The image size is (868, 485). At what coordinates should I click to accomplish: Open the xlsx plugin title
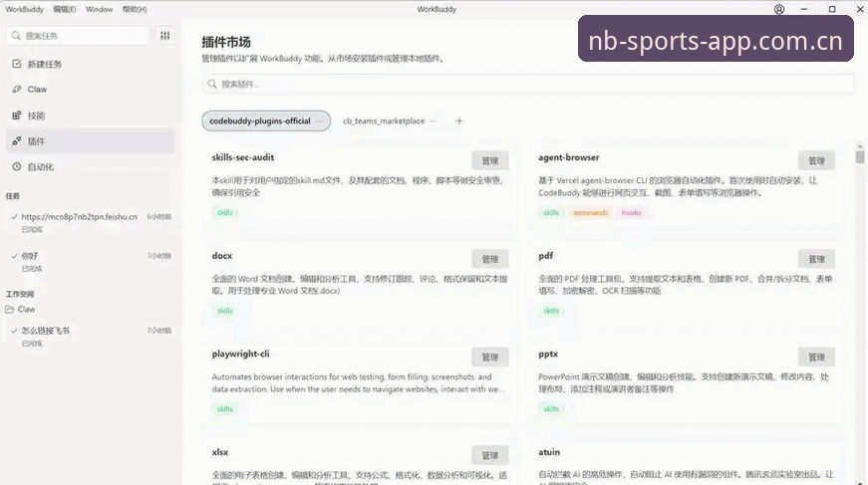click(220, 452)
